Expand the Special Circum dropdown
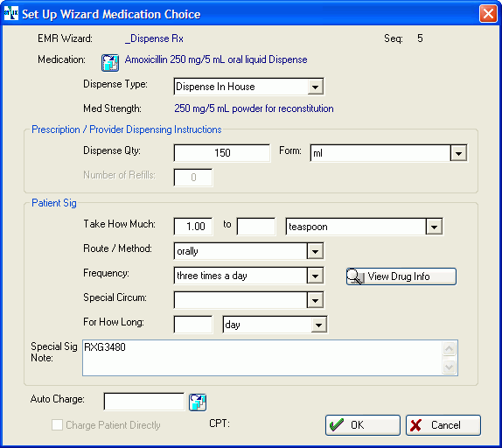Viewport: 502px width, 448px height. click(x=315, y=300)
